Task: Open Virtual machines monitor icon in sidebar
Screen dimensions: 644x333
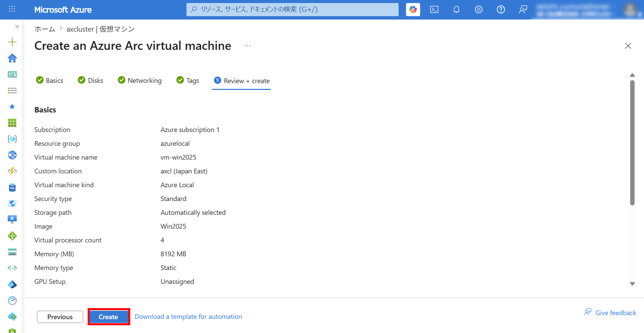Action: point(12,219)
